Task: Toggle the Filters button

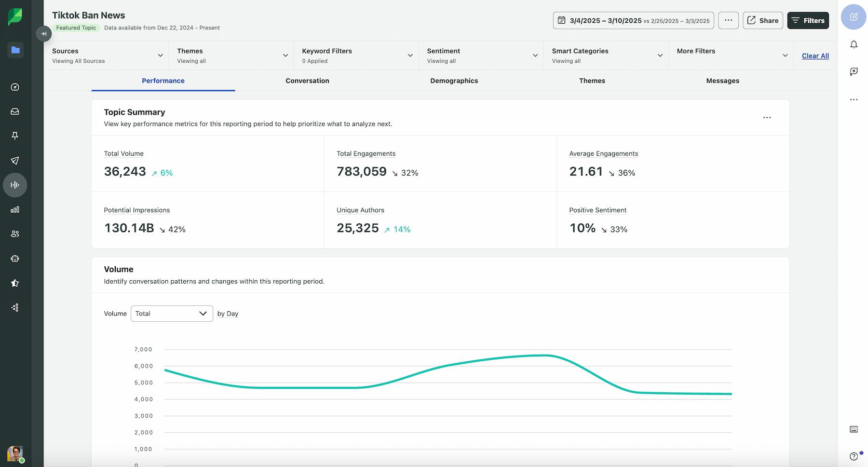Action: (x=808, y=20)
